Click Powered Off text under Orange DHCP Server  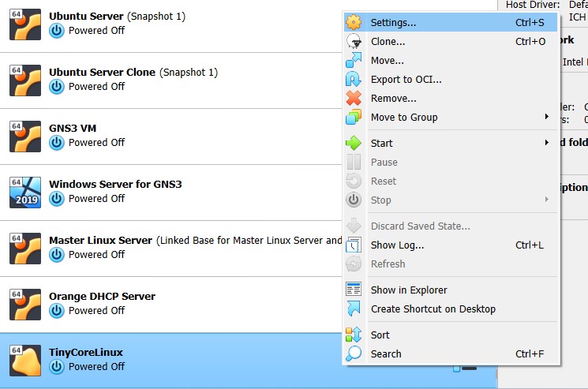point(97,311)
